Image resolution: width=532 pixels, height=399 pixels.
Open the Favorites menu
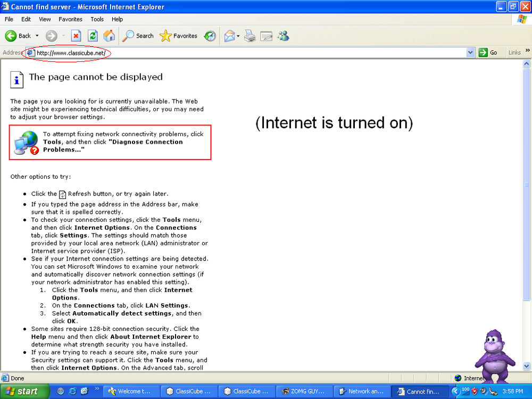[71, 19]
